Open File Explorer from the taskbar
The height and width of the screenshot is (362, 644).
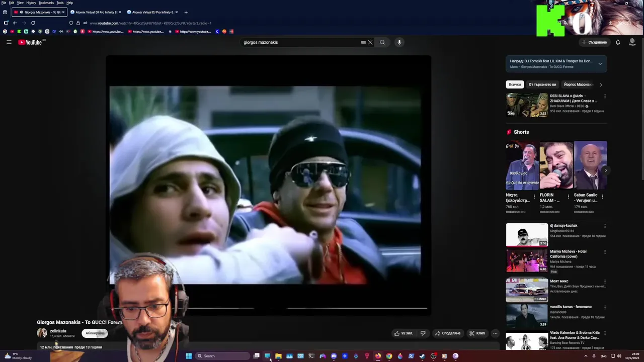click(278, 356)
